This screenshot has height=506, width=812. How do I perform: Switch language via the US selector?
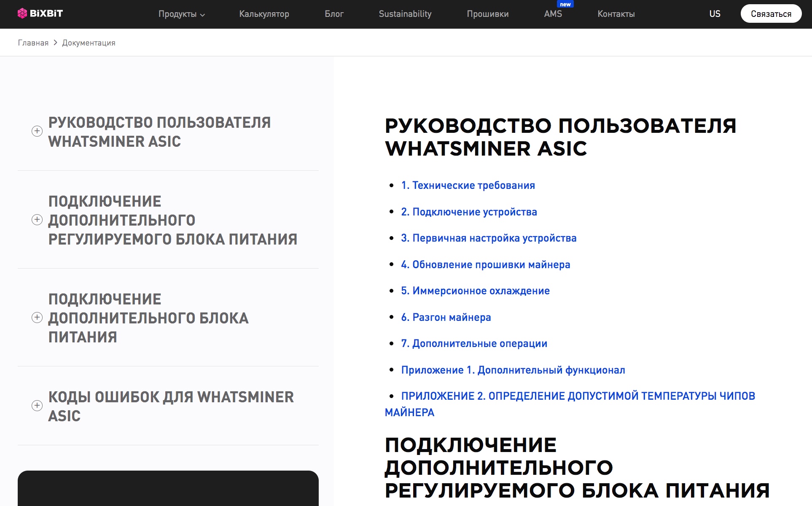click(x=715, y=14)
